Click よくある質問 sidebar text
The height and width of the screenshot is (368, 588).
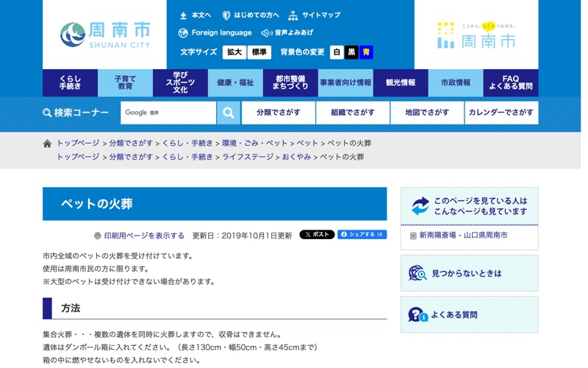click(x=454, y=315)
